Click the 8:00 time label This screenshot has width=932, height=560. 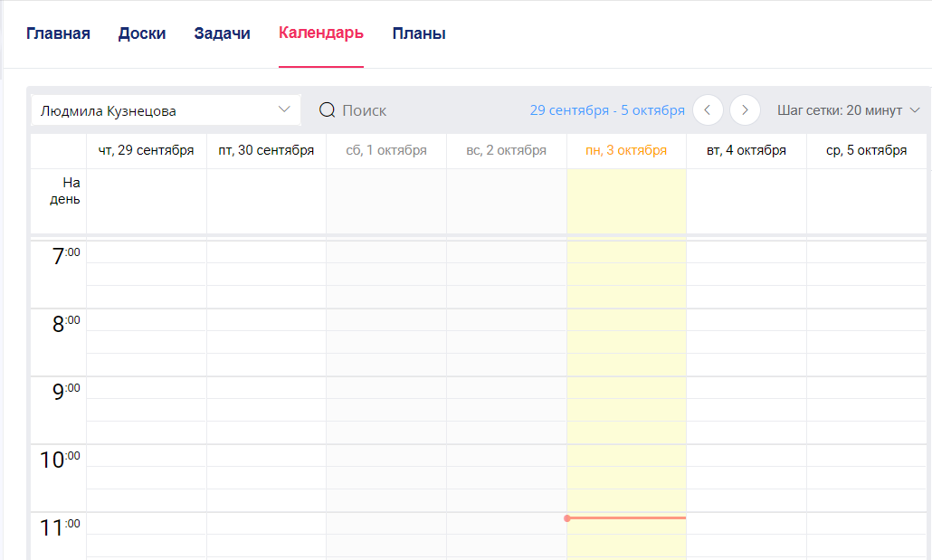coord(66,323)
